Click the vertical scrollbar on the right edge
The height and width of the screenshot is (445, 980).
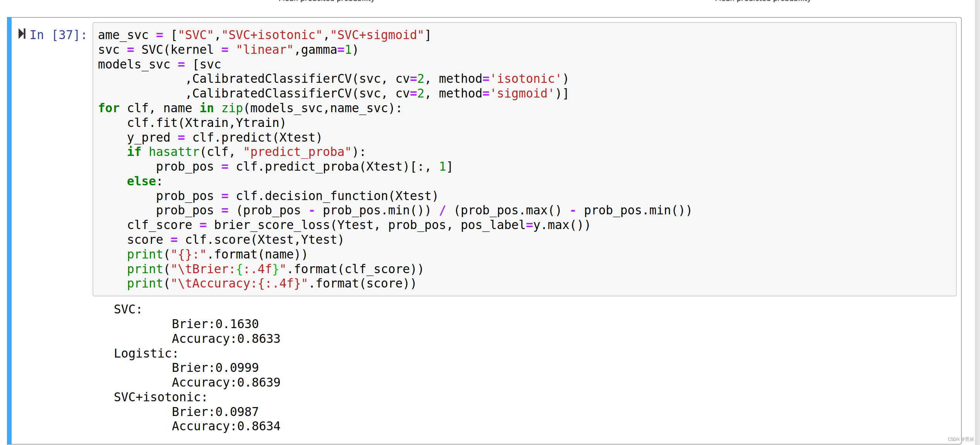click(977, 222)
